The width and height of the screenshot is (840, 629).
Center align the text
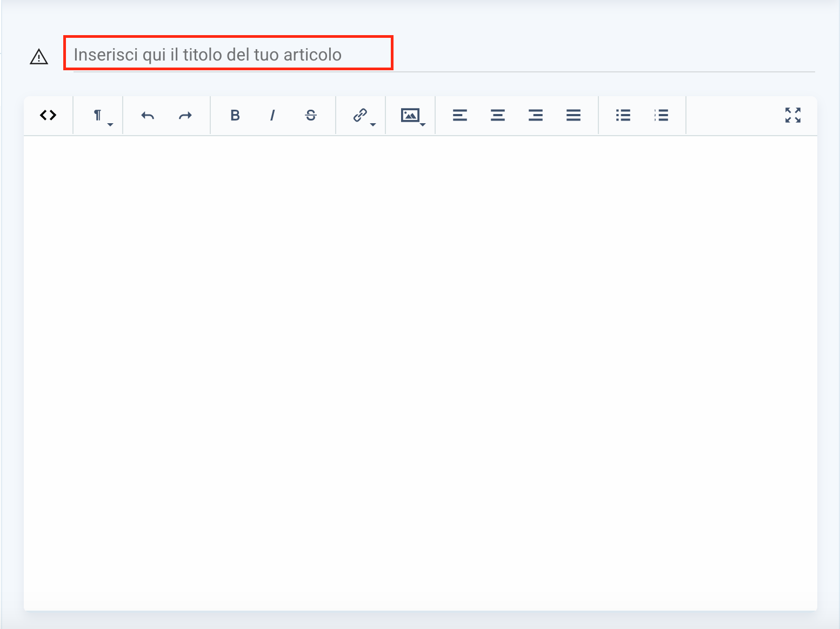coord(498,115)
